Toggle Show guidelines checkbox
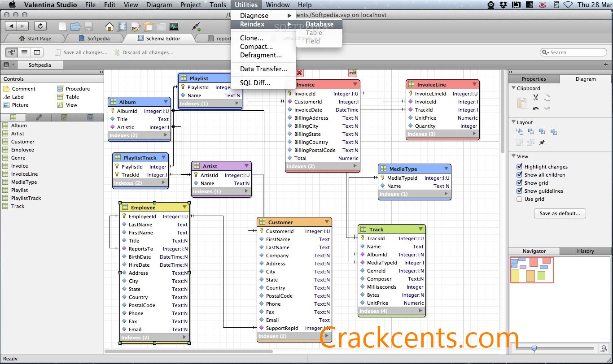This screenshot has height=364, width=613. (x=519, y=191)
